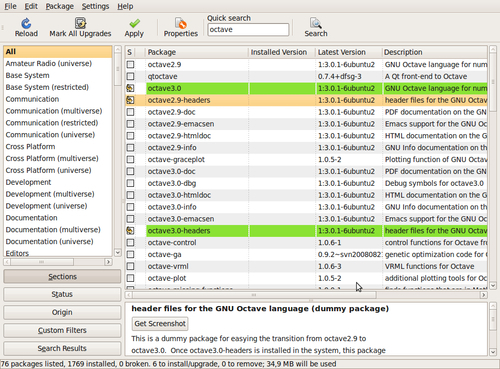Sort by the Installed Version column header
This screenshot has height=369, width=500.
282,52
